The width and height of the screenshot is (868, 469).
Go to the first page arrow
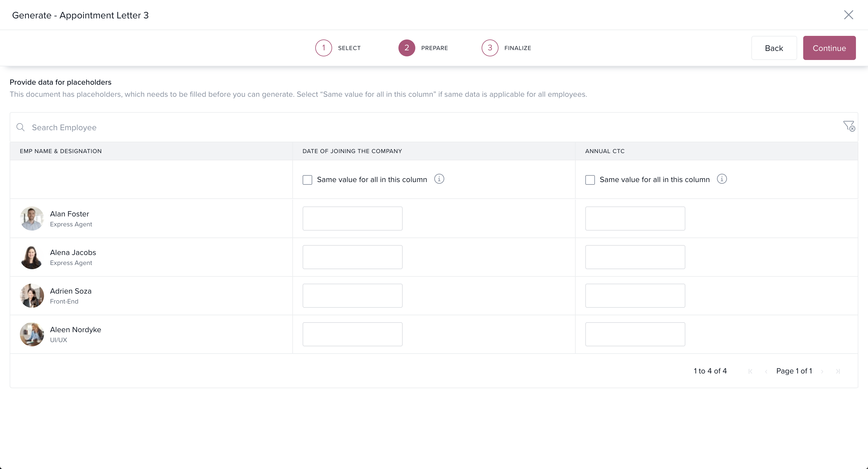750,371
